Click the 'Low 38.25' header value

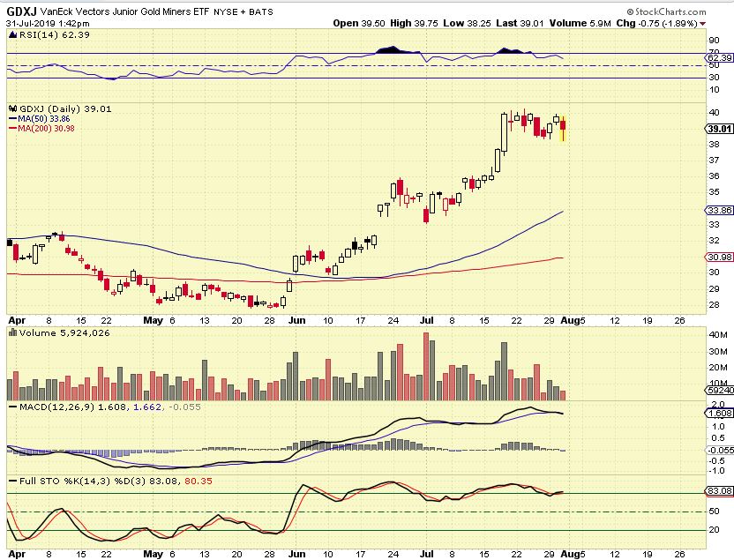click(467, 24)
